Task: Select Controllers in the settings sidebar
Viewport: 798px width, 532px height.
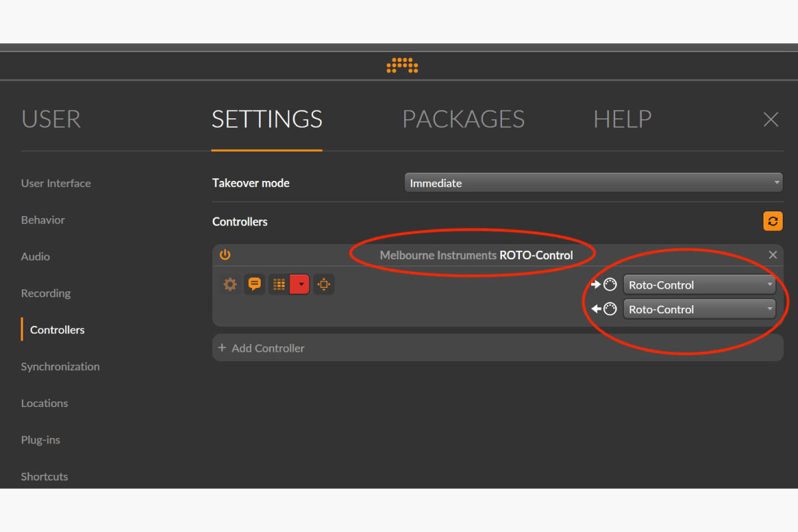Action: tap(57, 330)
